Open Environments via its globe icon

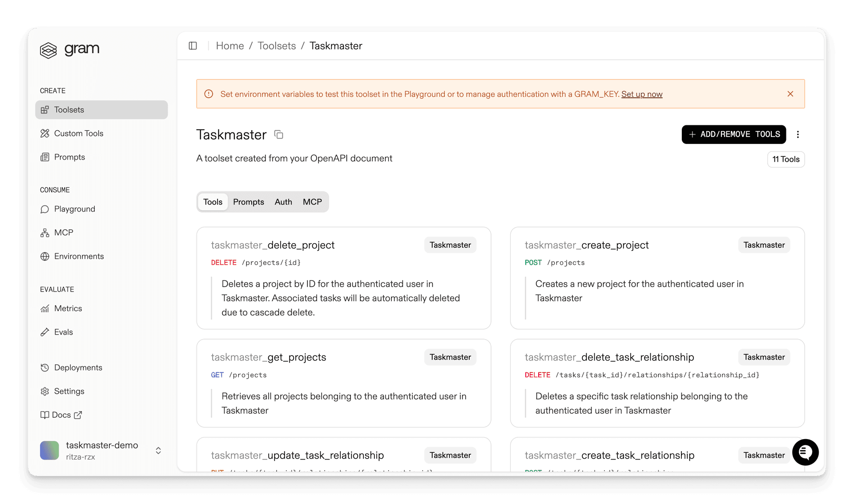(x=45, y=256)
